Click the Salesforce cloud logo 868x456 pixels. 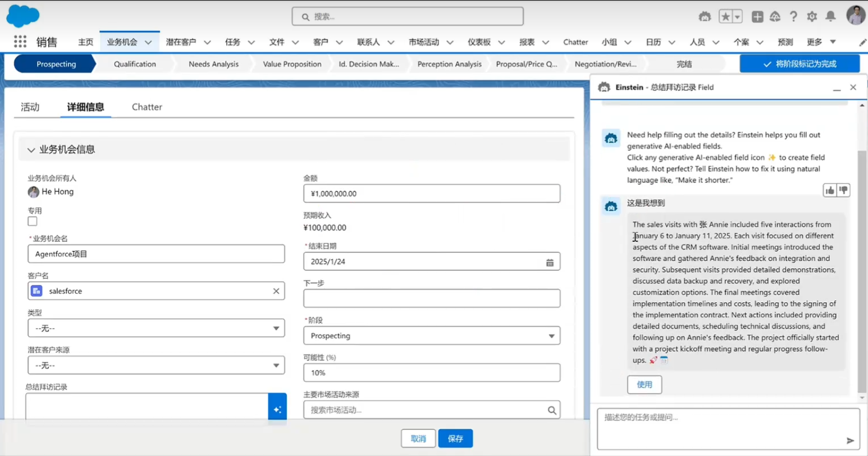pyautogui.click(x=23, y=17)
